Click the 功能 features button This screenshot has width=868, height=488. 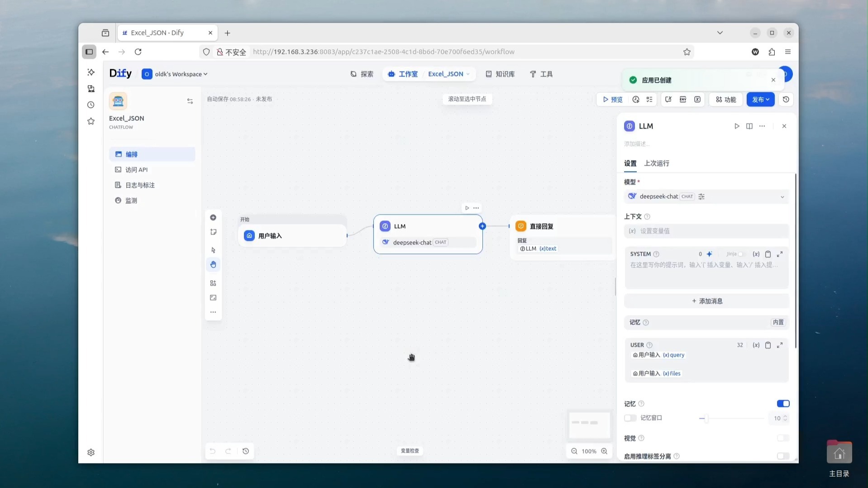click(726, 100)
